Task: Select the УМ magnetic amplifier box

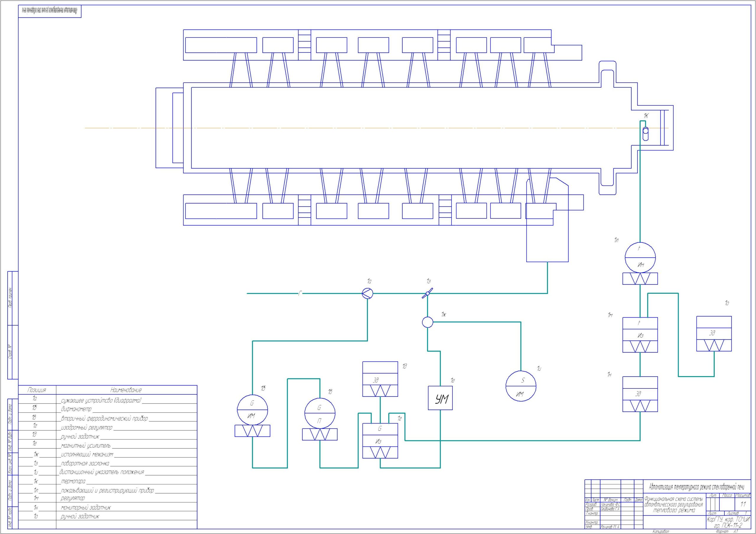Action: pos(440,398)
